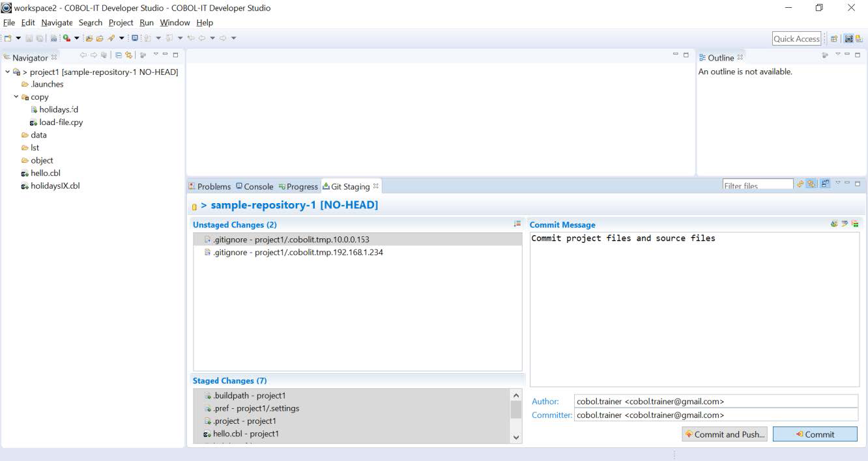The width and height of the screenshot is (868, 461).
Task: Click the Refresh icon in Git Staging
Action: [800, 184]
